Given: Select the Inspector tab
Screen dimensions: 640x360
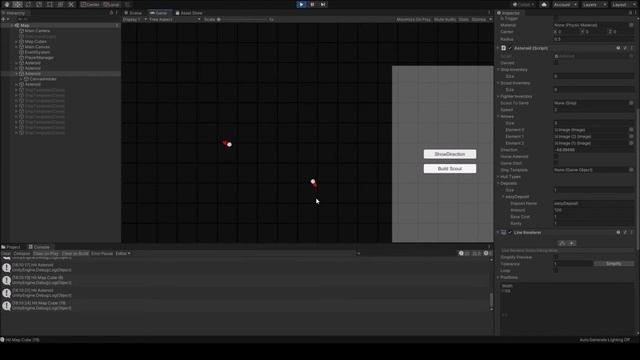Looking at the screenshot, I should (x=509, y=13).
